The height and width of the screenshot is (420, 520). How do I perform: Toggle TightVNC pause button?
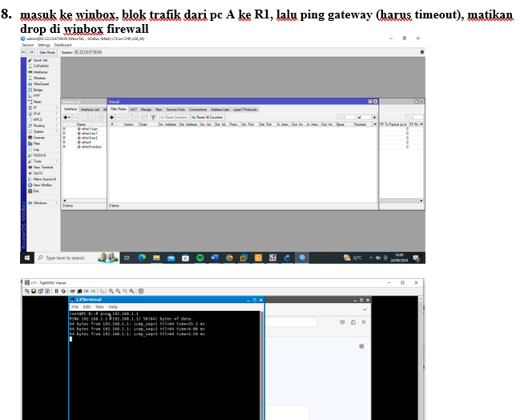tap(56, 291)
